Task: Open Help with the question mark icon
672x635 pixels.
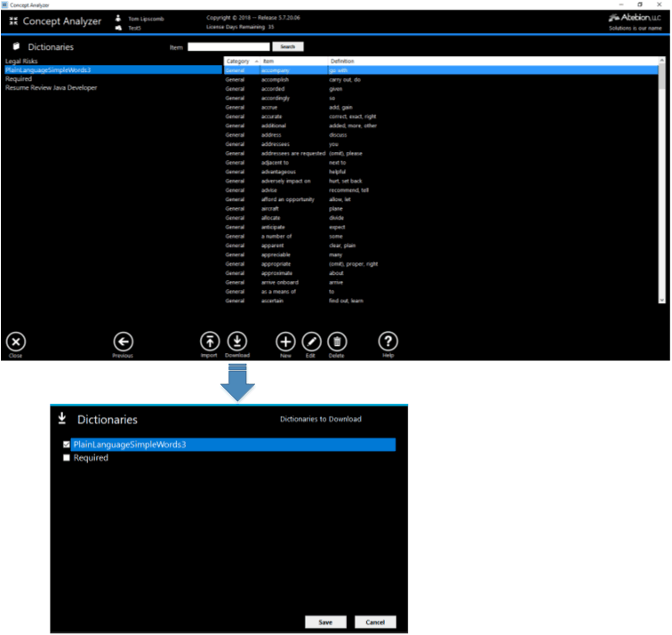Action: point(388,342)
